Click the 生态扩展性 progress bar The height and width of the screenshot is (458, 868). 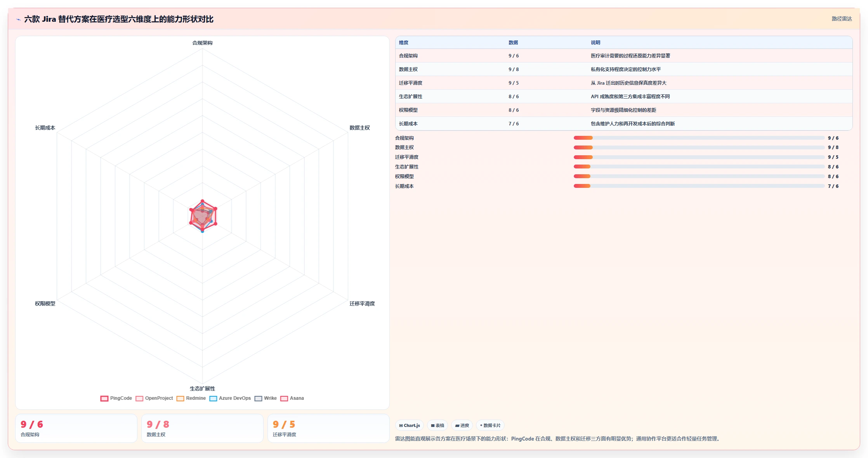699,167
